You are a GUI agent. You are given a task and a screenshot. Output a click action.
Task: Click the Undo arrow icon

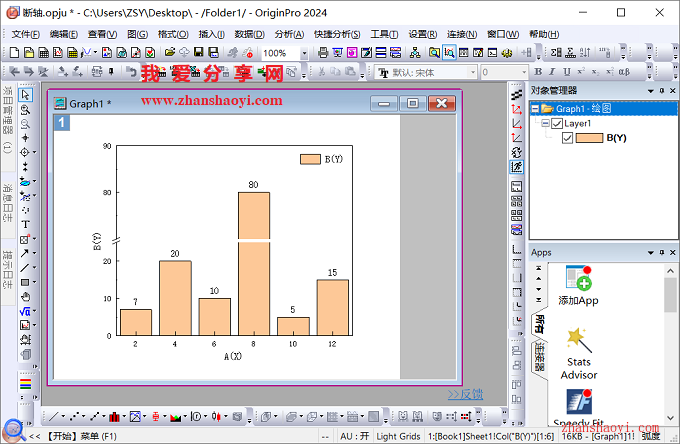pyautogui.click(x=131, y=72)
